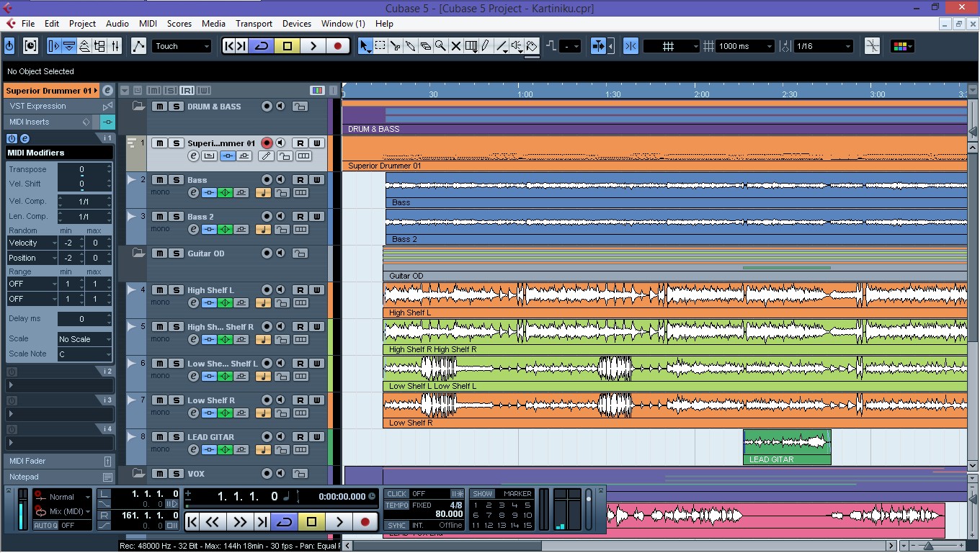Viewport: 980px width, 553px height.
Task: Select the Split scissors tool
Action: (395, 46)
